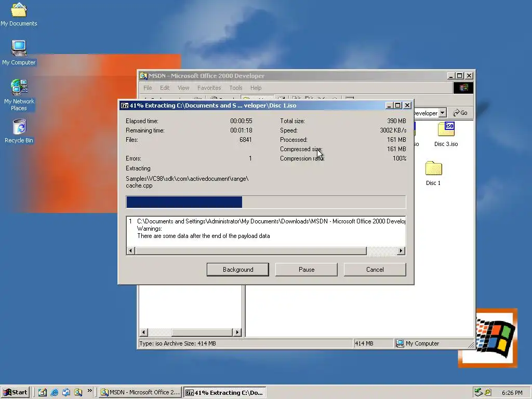Open My Network Places on the desktop
Screen dimensions: 532x399
[19, 95]
